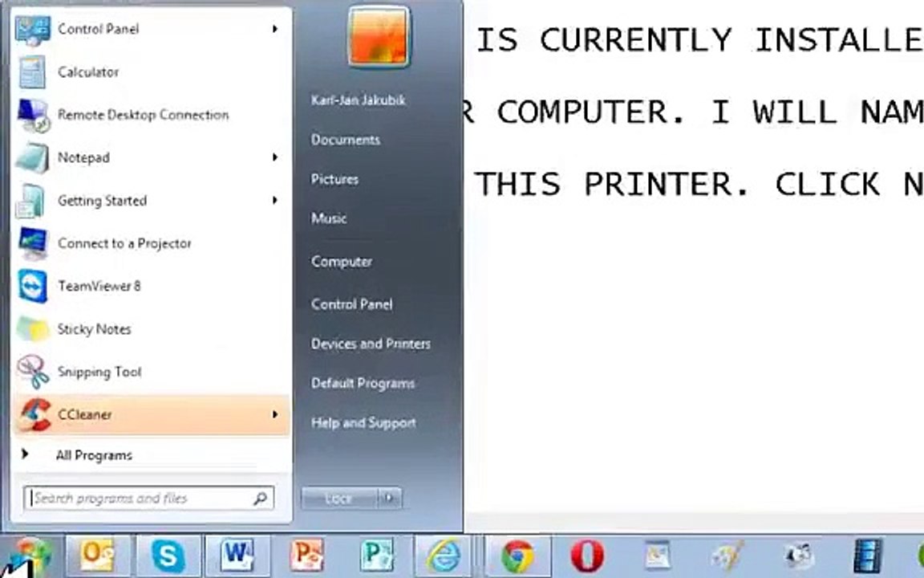Open Help and Support
Screen dimensions: 924x578
click(363, 423)
